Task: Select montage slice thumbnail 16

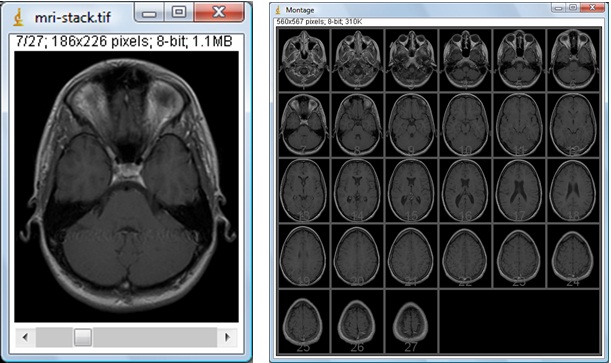Action: click(466, 190)
